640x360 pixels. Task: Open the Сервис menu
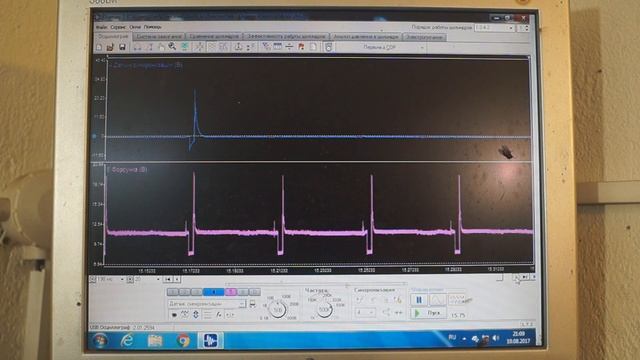(x=118, y=27)
